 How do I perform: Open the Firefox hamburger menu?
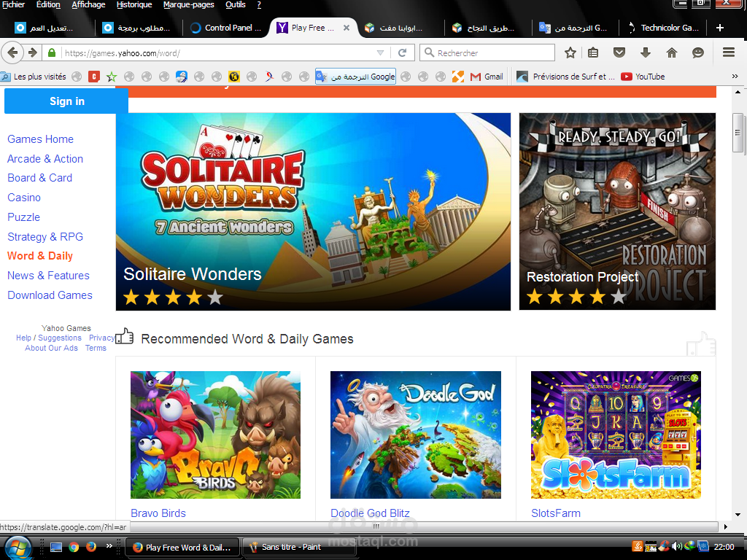(729, 52)
